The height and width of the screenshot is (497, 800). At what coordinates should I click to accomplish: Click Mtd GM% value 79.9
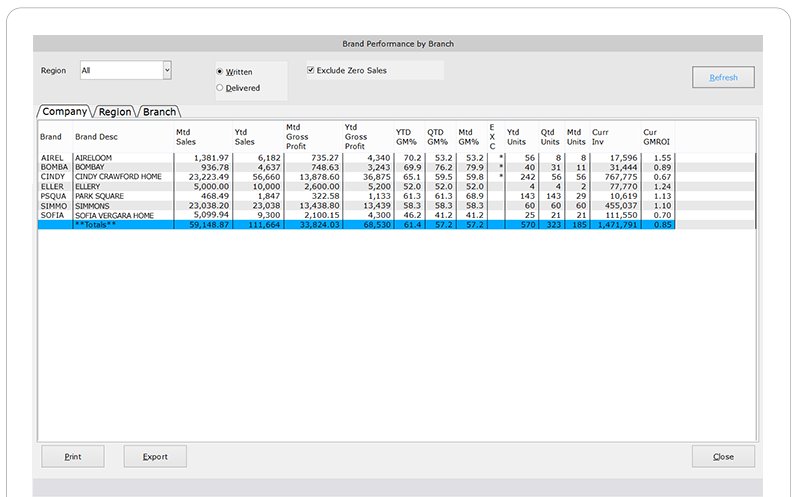(x=474, y=167)
